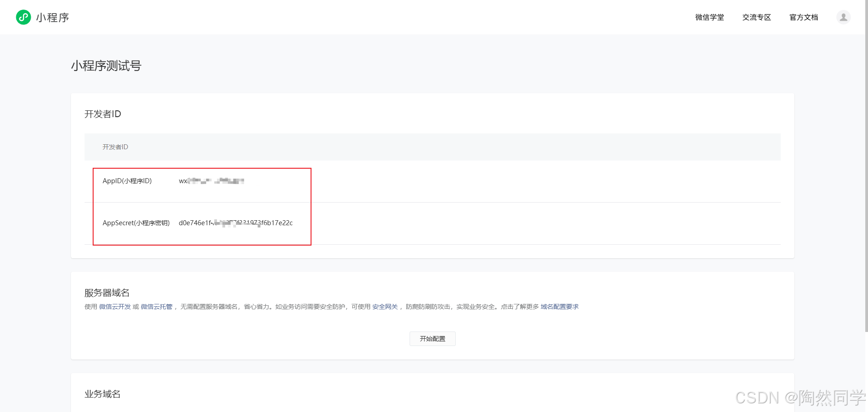Open 微信学堂 from the top navigation

[709, 17]
